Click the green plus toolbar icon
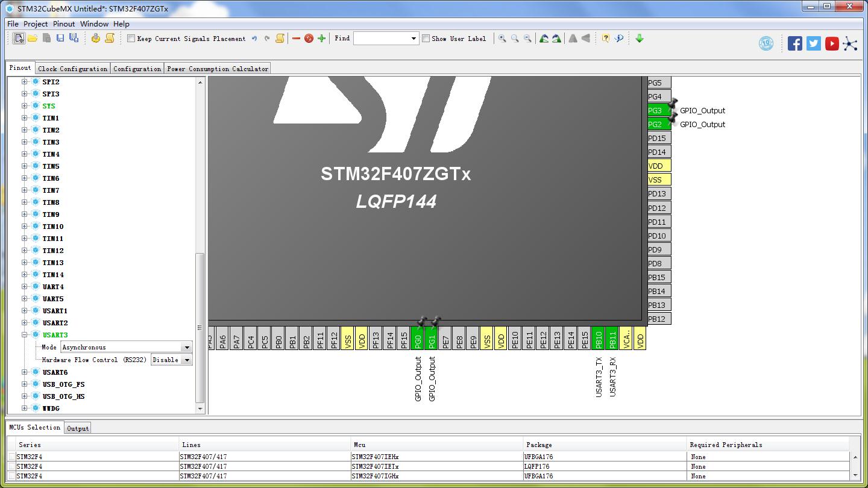 tap(321, 39)
